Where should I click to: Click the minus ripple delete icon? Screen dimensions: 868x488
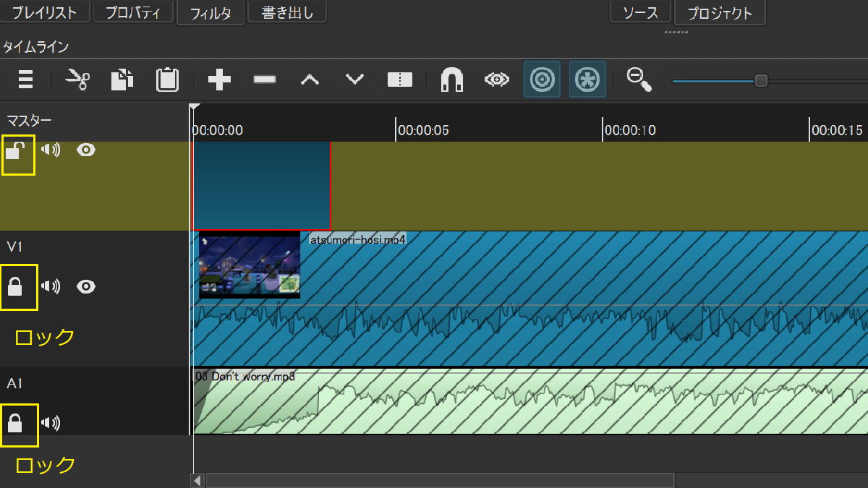point(265,80)
